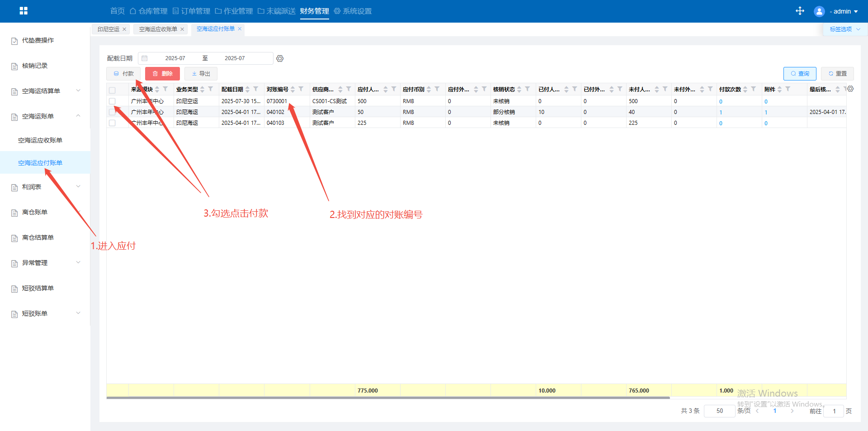Click the grid menu icon at top-left
This screenshot has height=431, width=868.
pos(24,11)
